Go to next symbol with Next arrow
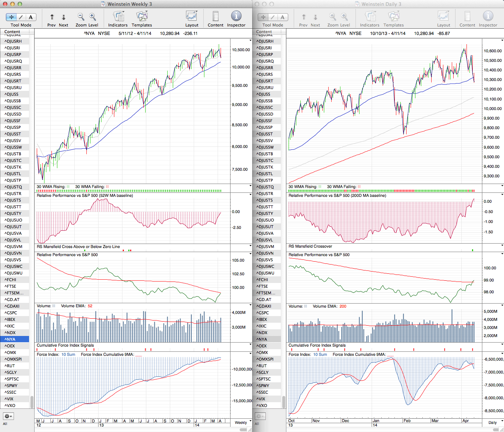The height and width of the screenshot is (432, 504). coord(64,17)
